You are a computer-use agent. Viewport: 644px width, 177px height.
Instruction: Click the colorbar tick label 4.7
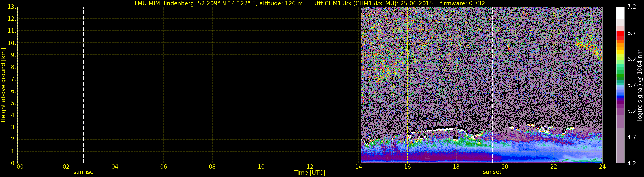click(632, 137)
